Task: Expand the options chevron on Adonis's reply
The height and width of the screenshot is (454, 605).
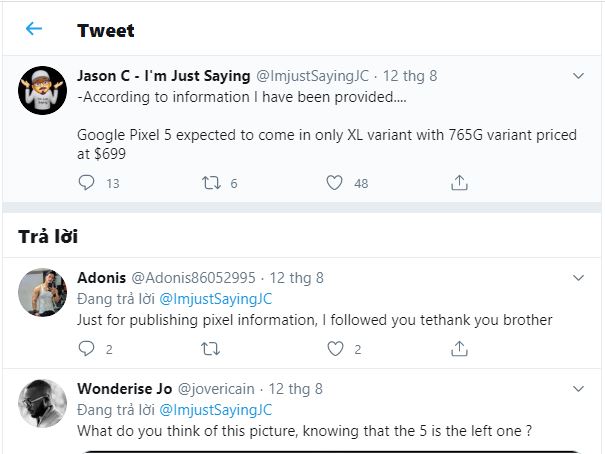Action: coord(578,278)
